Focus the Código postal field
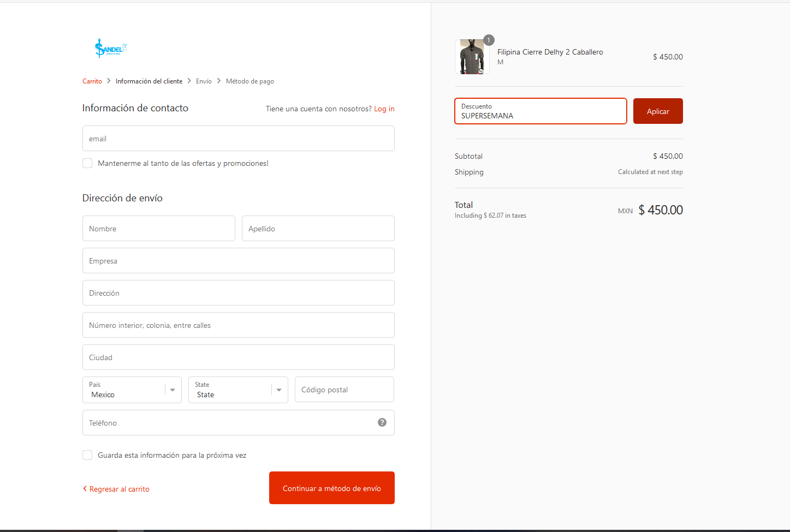Screen dimensions: 790x532 click(344, 389)
